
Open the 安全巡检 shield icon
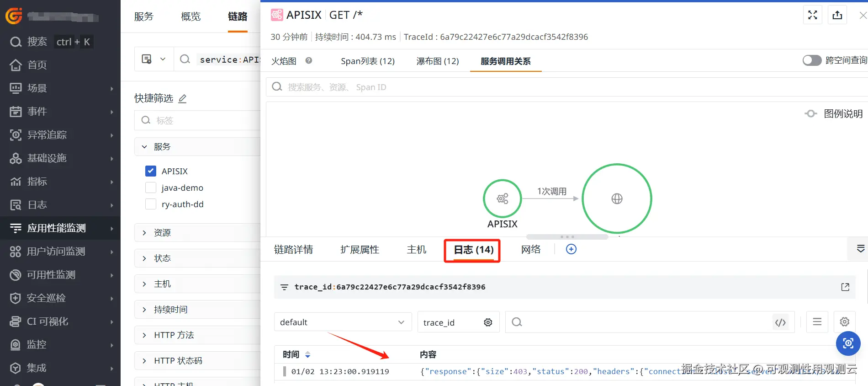click(x=16, y=298)
